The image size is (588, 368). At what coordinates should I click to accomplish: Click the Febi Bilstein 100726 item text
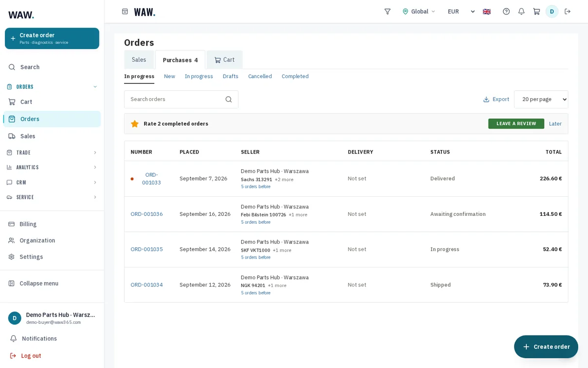264,214
